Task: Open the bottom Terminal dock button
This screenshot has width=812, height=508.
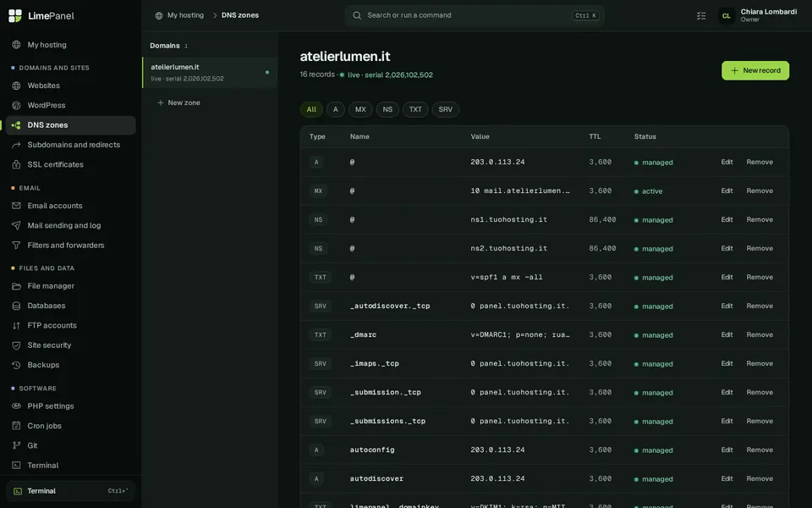Action: 70,491
